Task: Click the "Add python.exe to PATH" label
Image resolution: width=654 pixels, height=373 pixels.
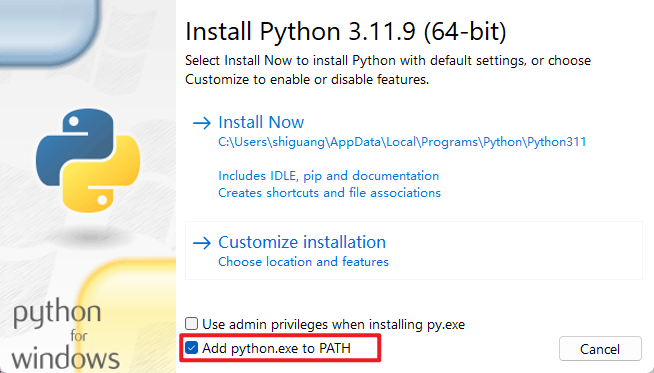Action: pos(277,348)
